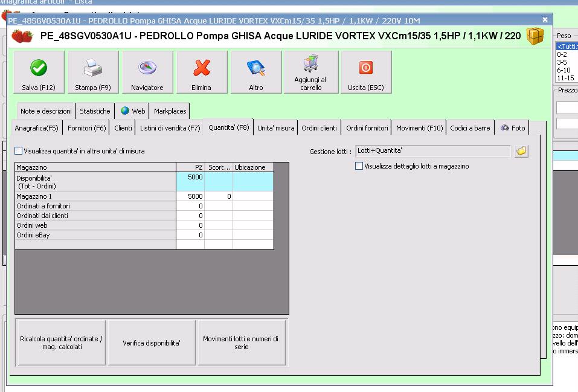
Task: Click the Verifica disponibilita' button
Action: point(152,342)
